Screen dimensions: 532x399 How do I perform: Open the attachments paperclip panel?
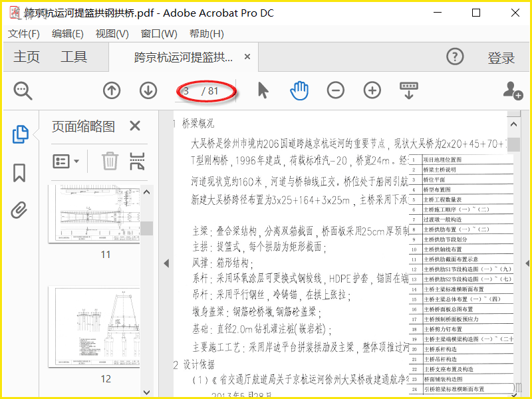[x=19, y=210]
